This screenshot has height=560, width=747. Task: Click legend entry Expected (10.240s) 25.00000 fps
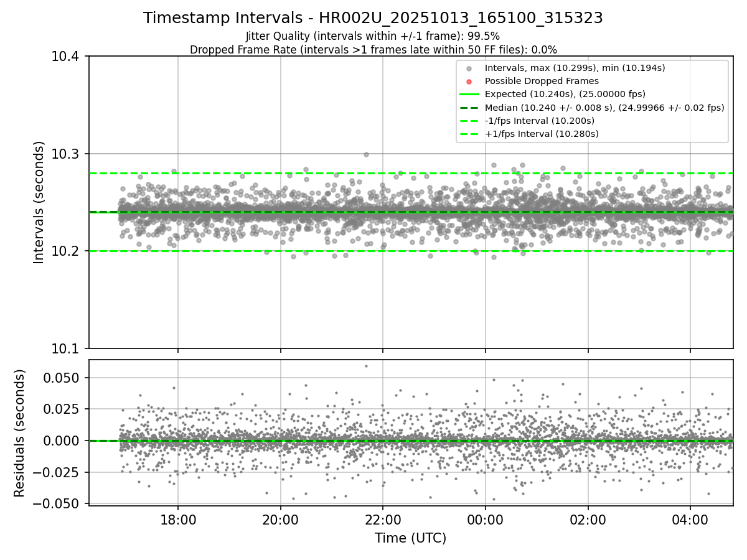click(x=565, y=94)
